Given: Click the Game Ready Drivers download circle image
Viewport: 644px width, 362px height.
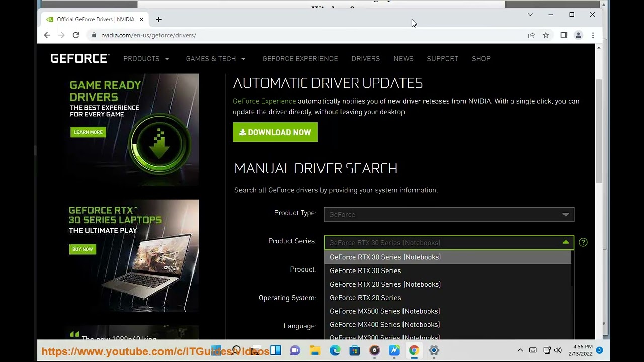Looking at the screenshot, I should (x=160, y=145).
